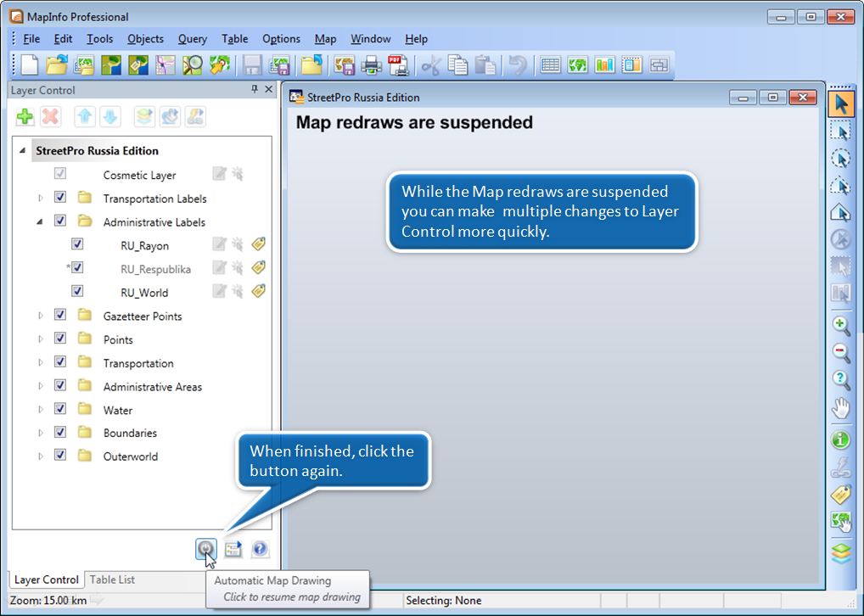Open the Map menu
The width and height of the screenshot is (864, 616).
click(325, 39)
